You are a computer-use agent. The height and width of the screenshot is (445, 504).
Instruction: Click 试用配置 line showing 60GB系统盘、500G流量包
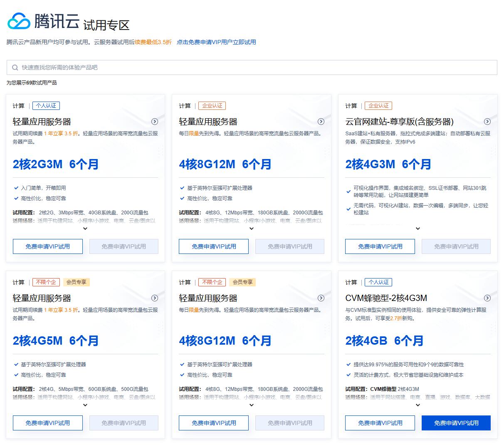tap(80, 389)
